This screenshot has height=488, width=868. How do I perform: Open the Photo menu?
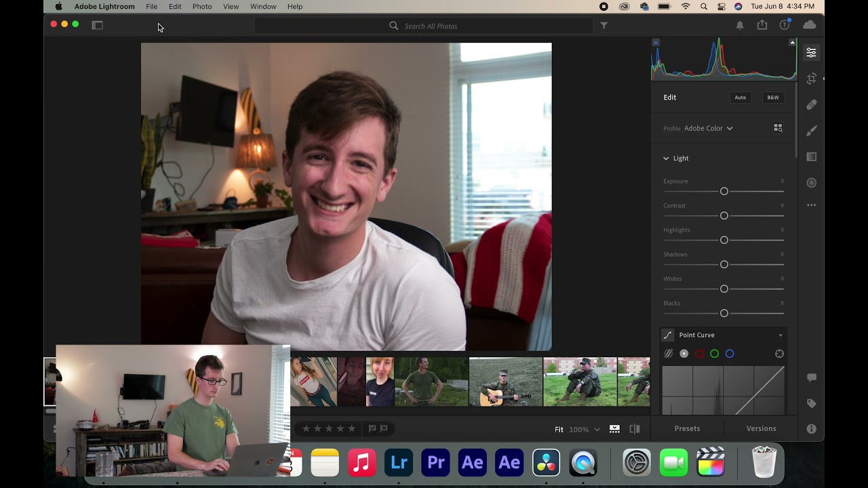pos(202,6)
